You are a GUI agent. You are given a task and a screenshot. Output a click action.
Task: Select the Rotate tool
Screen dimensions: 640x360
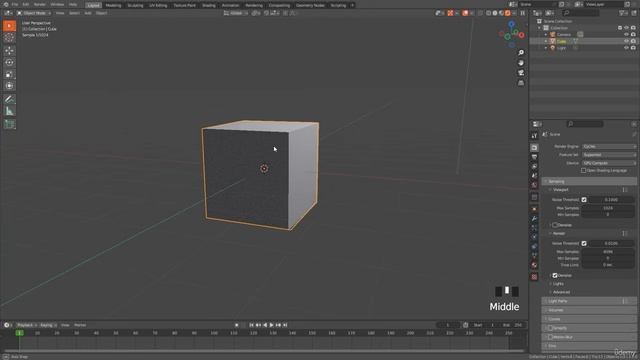9,62
